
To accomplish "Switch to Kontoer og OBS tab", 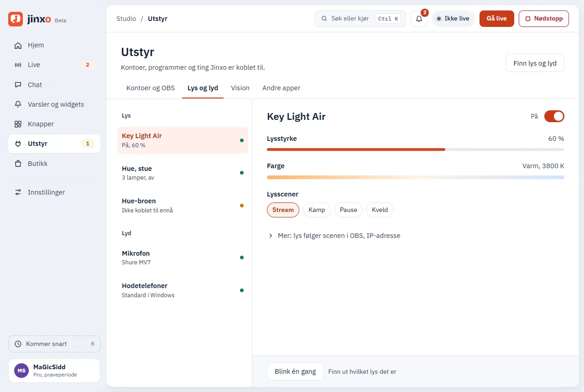I will pos(151,88).
